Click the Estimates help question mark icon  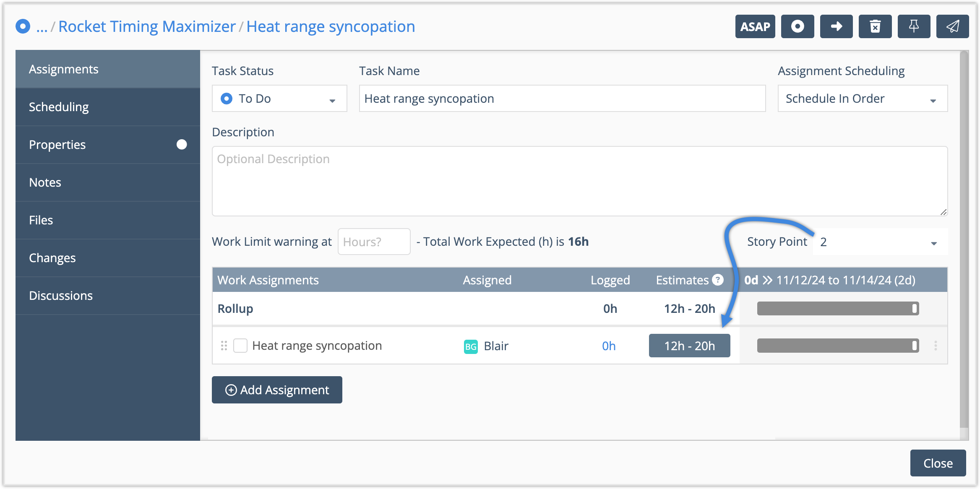(718, 280)
